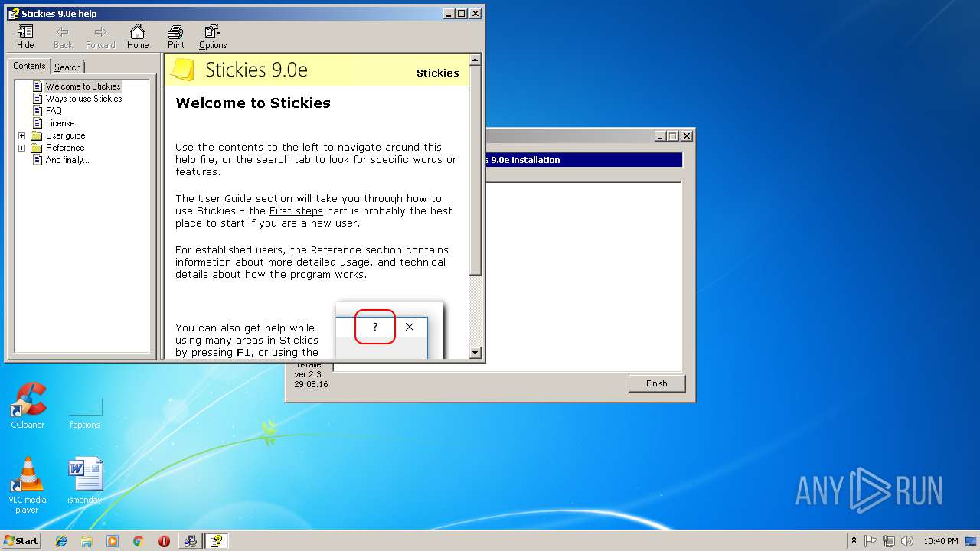The height and width of the screenshot is (551, 980).
Task: Switch to Stickies help taskbar button
Action: pyautogui.click(x=217, y=541)
